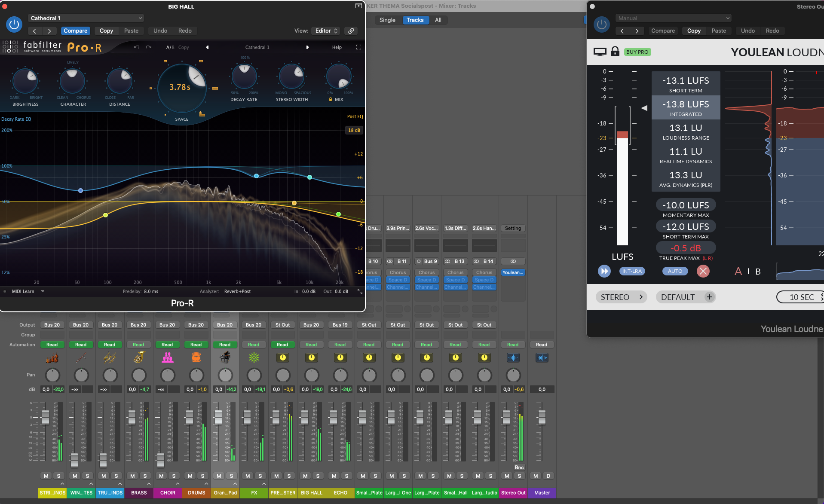Image resolution: width=824 pixels, height=504 pixels.
Task: Click the Pro-R redo arrow icon
Action: tap(149, 47)
